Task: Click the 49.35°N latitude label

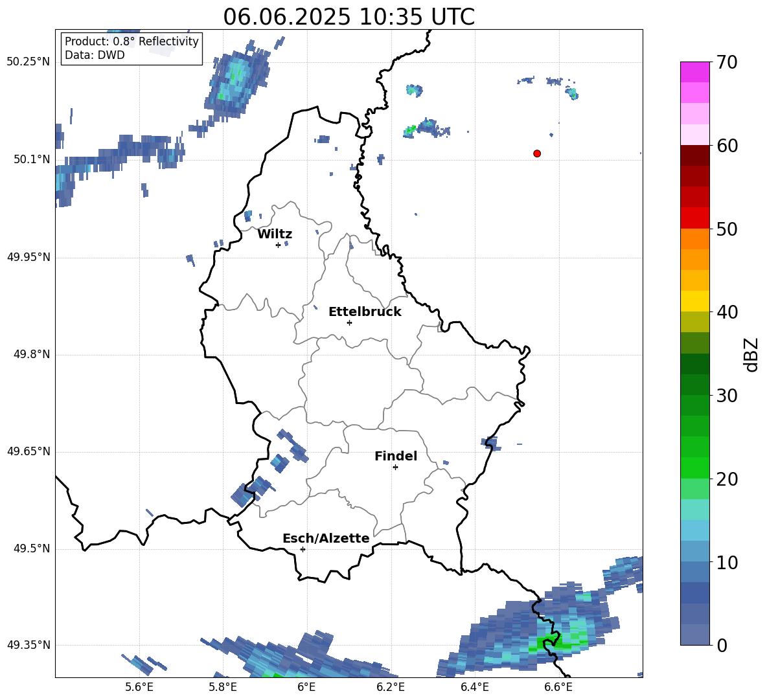Action: 29,645
